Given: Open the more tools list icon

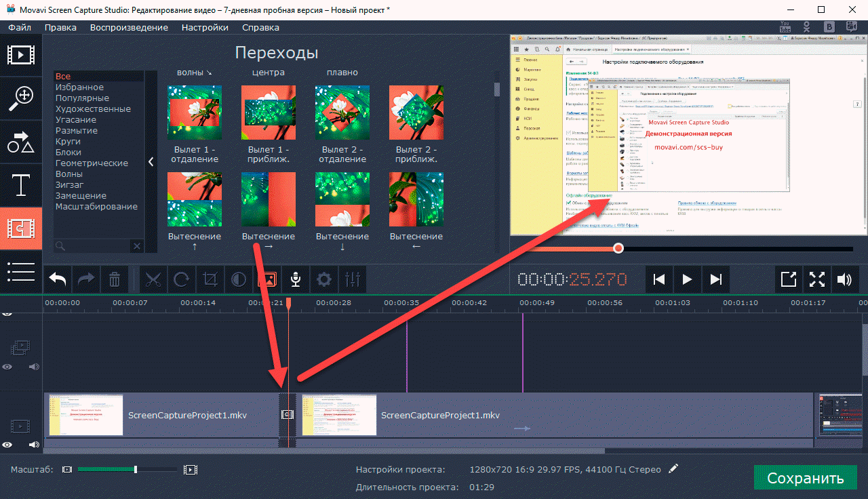Looking at the screenshot, I should click(x=21, y=271).
